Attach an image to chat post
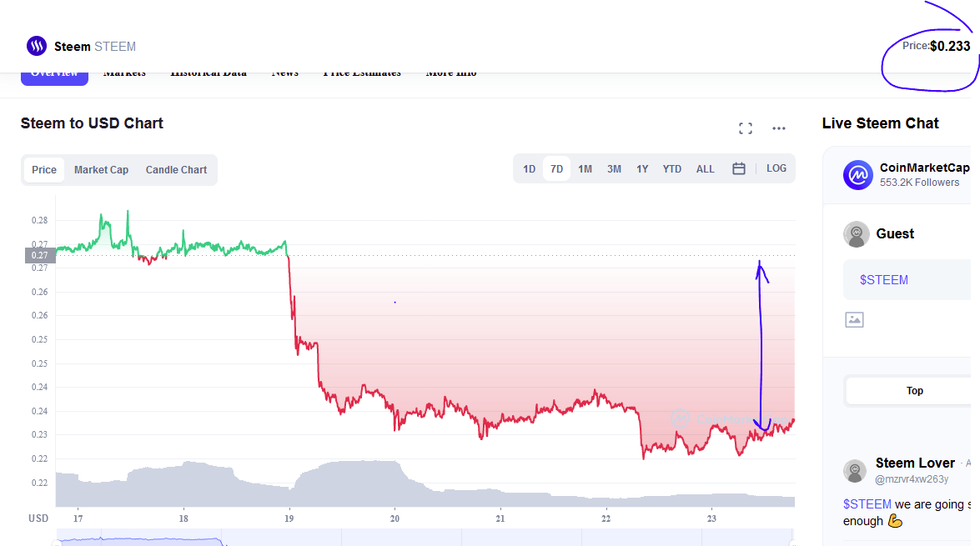This screenshot has width=980, height=546. point(854,320)
